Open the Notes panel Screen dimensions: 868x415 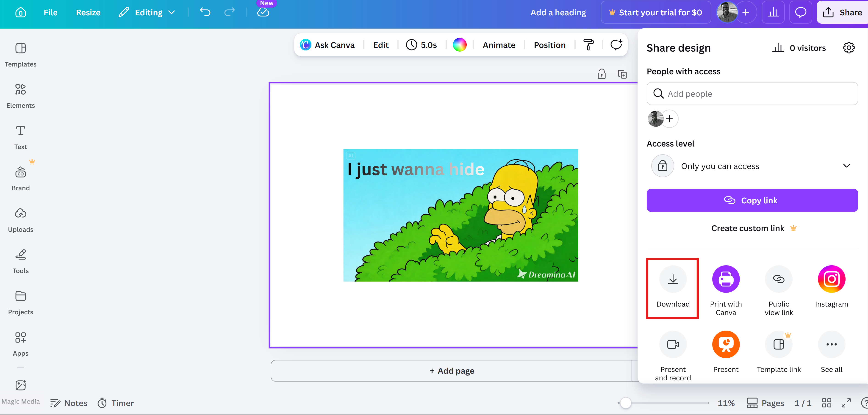point(69,403)
